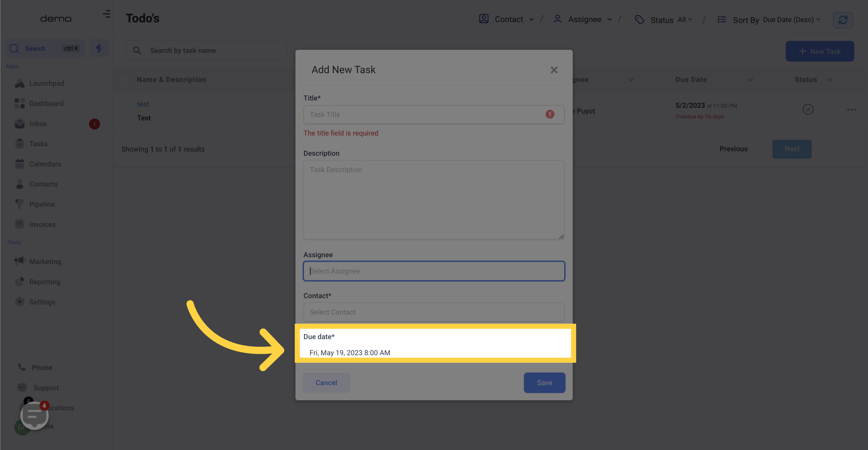Click the Task Title input field
868x450 pixels.
point(434,114)
